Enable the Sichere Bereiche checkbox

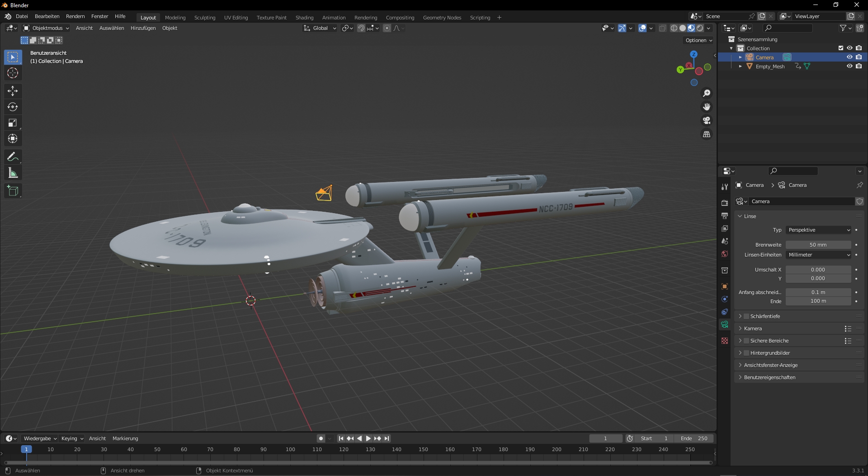[x=746, y=341]
